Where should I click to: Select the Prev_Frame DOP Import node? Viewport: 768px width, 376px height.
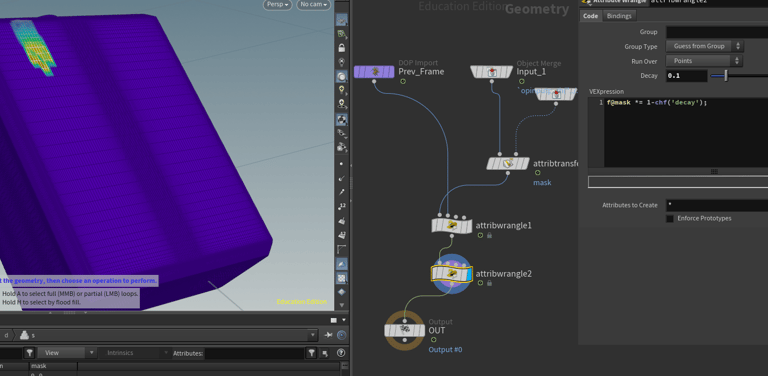click(374, 72)
